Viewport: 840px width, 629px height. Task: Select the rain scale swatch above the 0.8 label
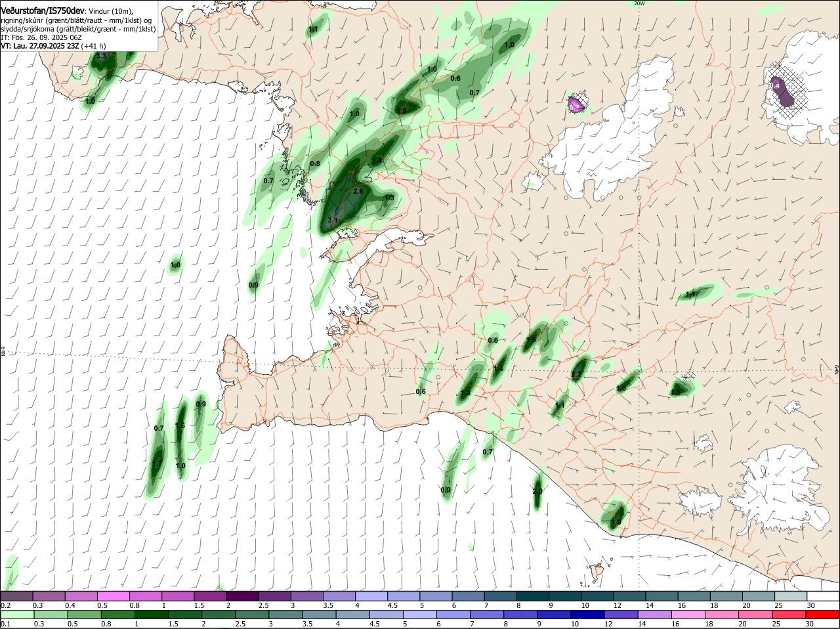(117, 615)
